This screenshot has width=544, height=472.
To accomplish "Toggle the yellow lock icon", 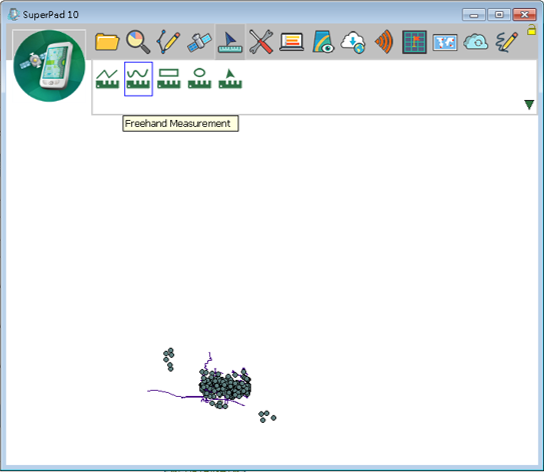I will pyautogui.click(x=531, y=30).
